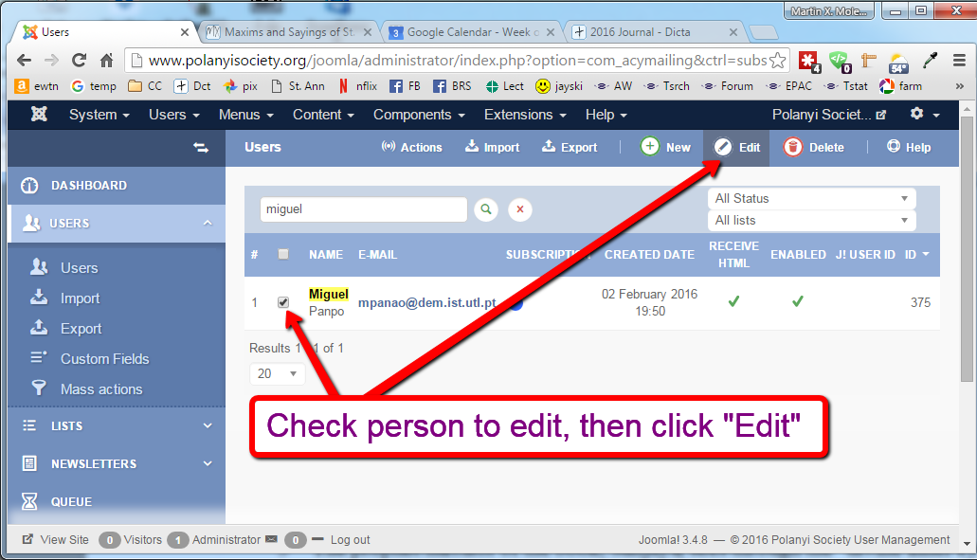Click the sidebar collapse arrows icon
Image resolution: width=977 pixels, height=560 pixels.
[x=201, y=148]
